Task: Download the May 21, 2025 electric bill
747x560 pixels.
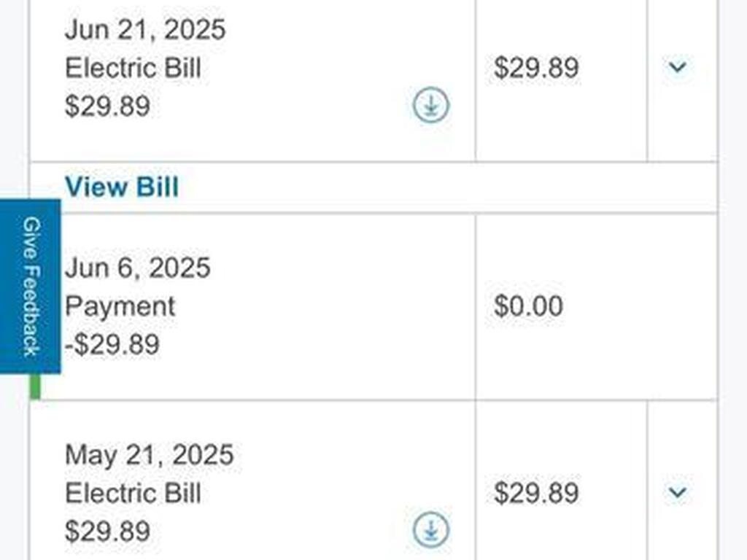Action: pyautogui.click(x=431, y=530)
